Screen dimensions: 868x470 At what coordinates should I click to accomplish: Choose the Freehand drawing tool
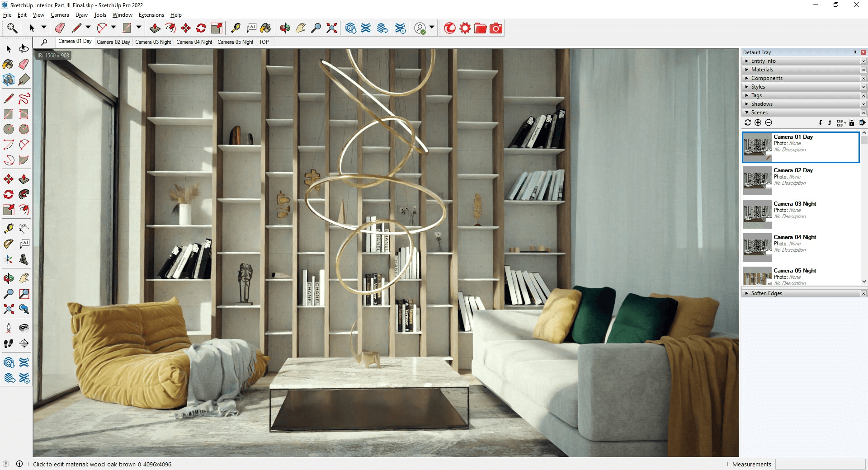click(24, 98)
